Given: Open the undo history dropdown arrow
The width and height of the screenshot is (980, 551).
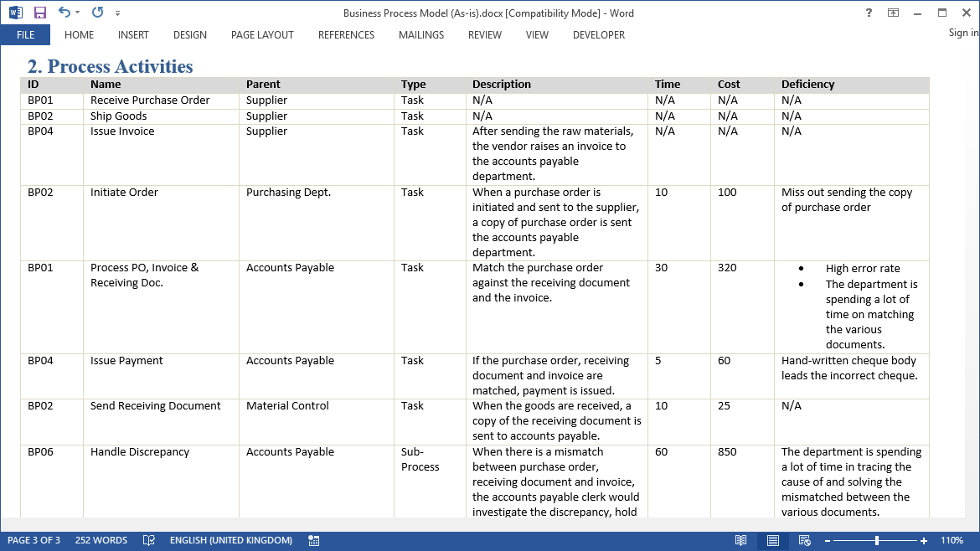Looking at the screenshot, I should [x=78, y=13].
